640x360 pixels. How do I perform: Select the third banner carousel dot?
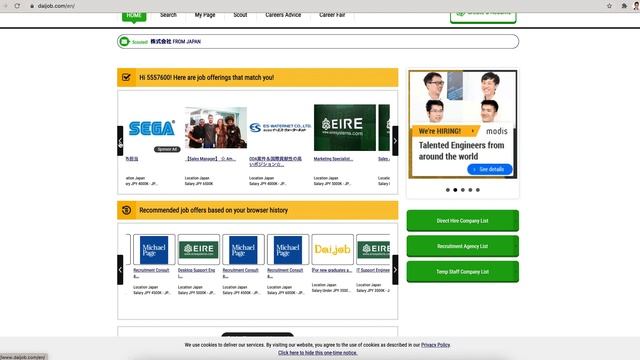pos(462,190)
